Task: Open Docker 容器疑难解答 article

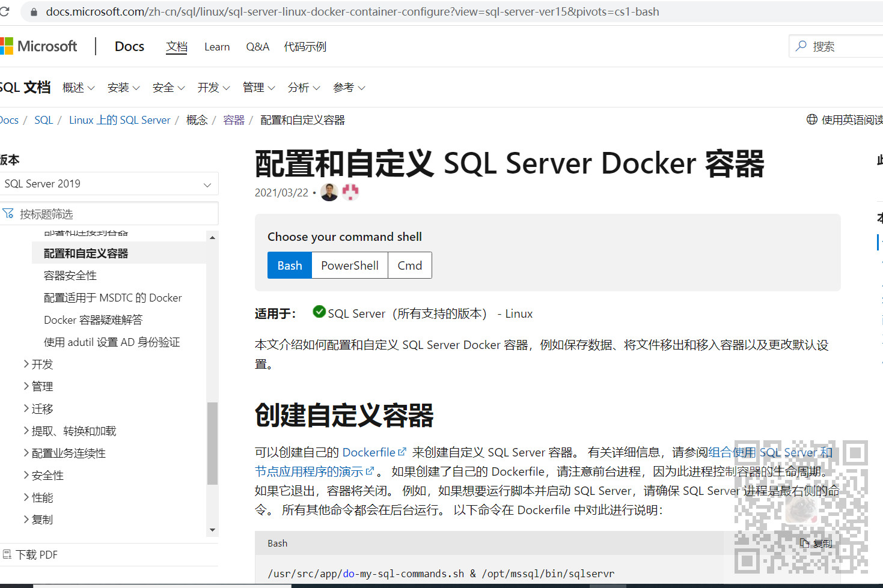Action: [93, 320]
